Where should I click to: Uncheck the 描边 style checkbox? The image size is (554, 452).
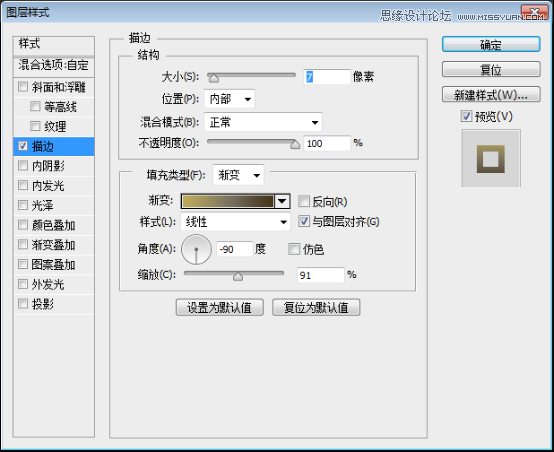(23, 146)
